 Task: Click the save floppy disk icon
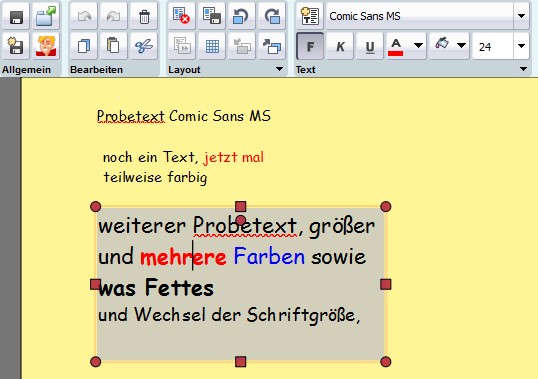click(16, 16)
